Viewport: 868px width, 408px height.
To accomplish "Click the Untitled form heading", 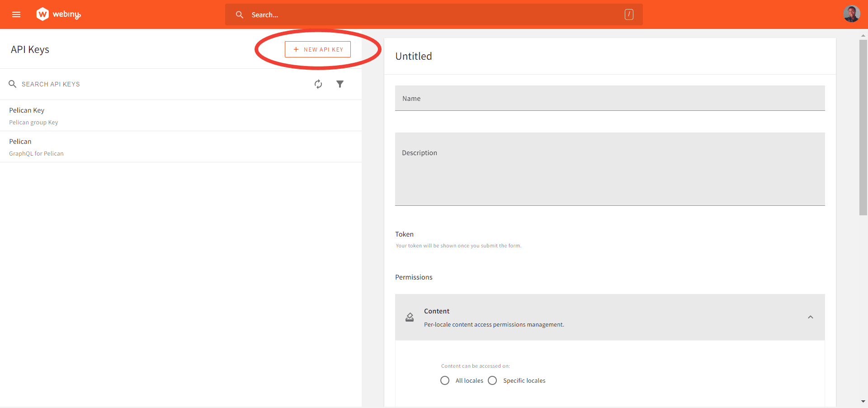I will tap(413, 56).
